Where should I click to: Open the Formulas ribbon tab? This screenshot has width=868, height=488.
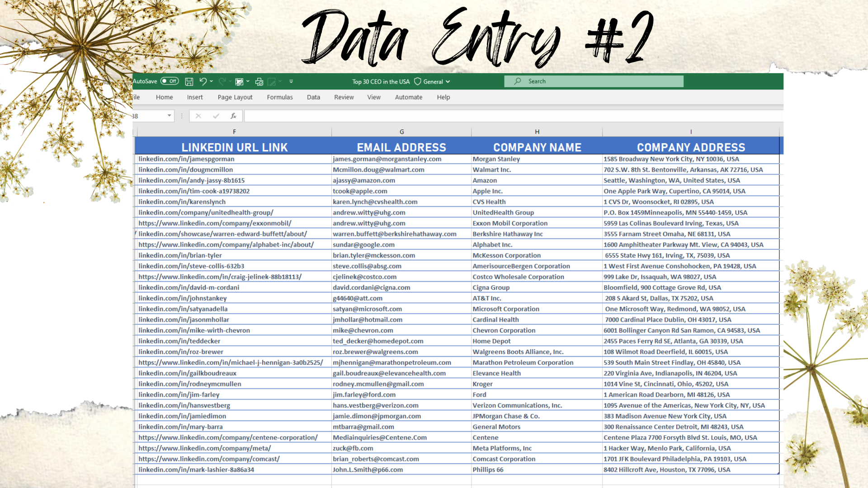[x=279, y=97]
